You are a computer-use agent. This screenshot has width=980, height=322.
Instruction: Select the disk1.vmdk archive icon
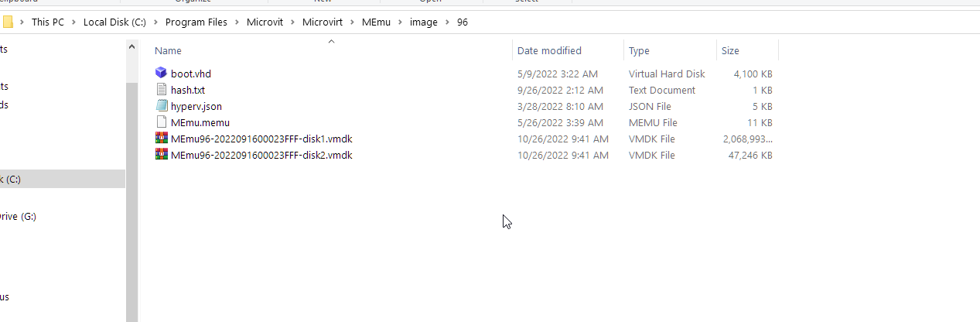click(x=161, y=139)
